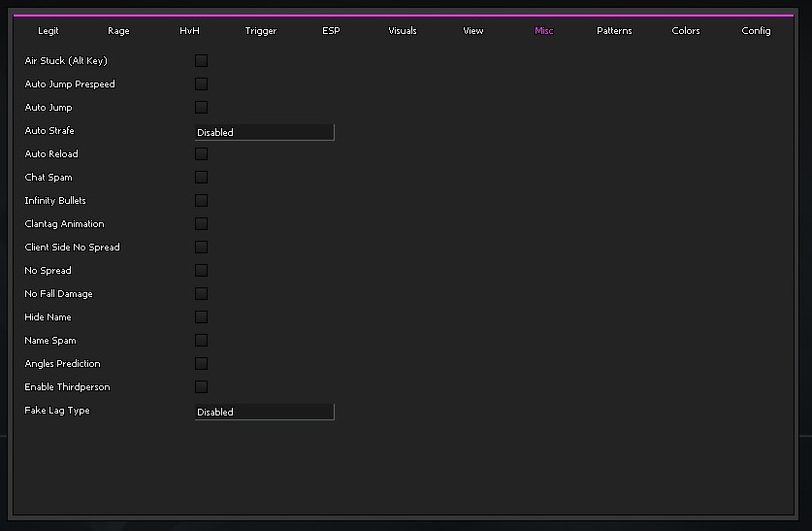Open the Patterns tab
Image resolution: width=812 pixels, height=531 pixels.
coord(614,31)
